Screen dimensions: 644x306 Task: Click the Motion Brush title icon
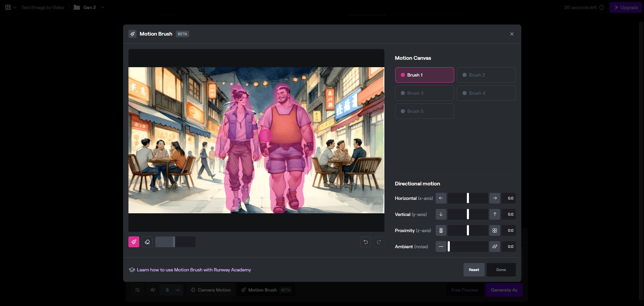pyautogui.click(x=132, y=34)
